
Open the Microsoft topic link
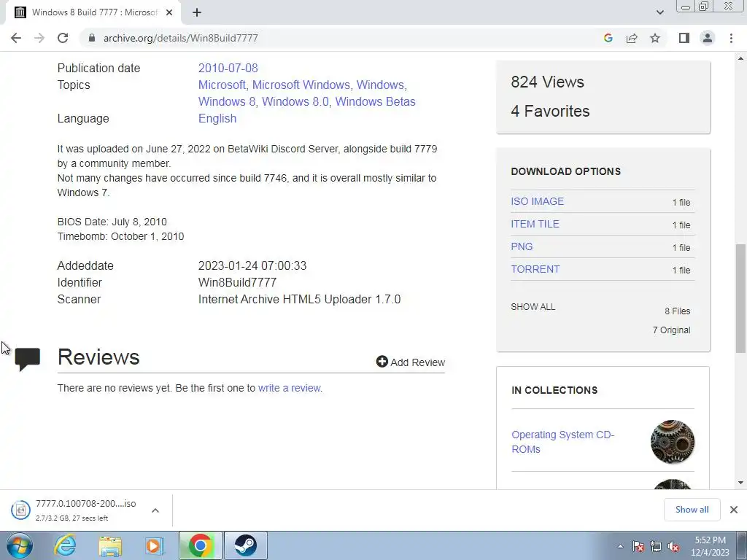[x=222, y=85]
